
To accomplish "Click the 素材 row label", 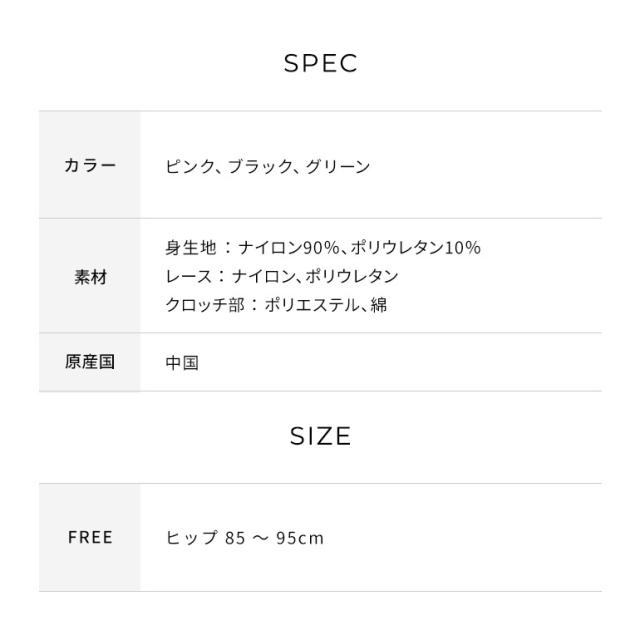I will point(90,277).
